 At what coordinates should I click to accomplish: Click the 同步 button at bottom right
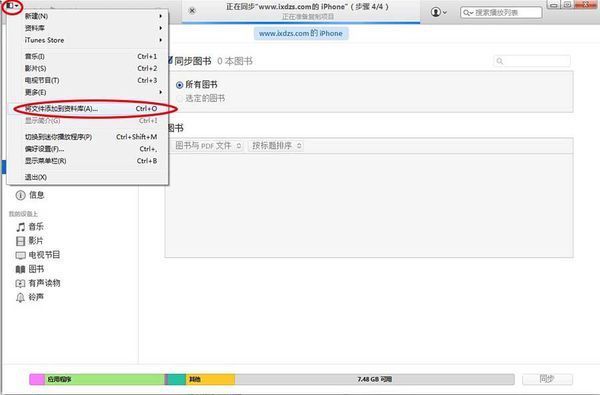point(547,379)
